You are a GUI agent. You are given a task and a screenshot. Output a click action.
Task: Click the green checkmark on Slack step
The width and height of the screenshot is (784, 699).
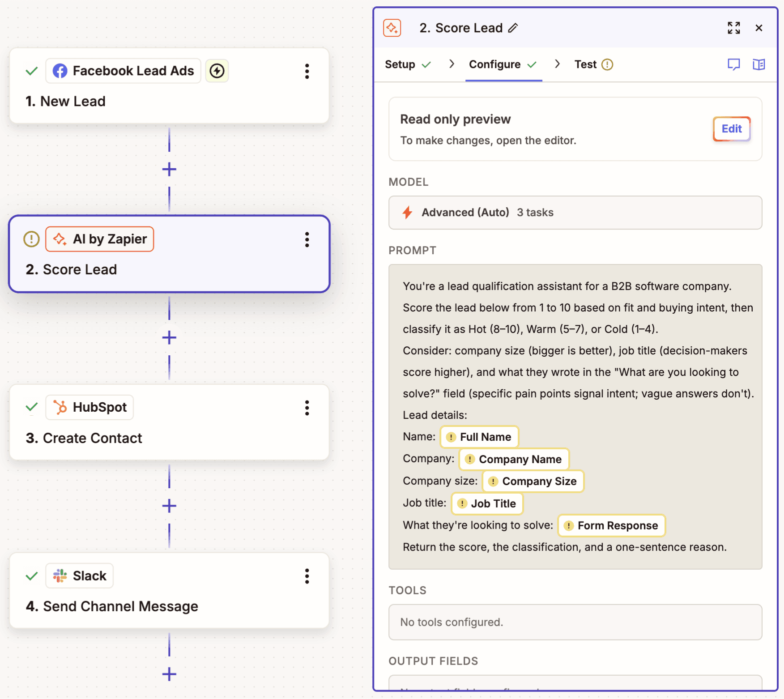(31, 575)
